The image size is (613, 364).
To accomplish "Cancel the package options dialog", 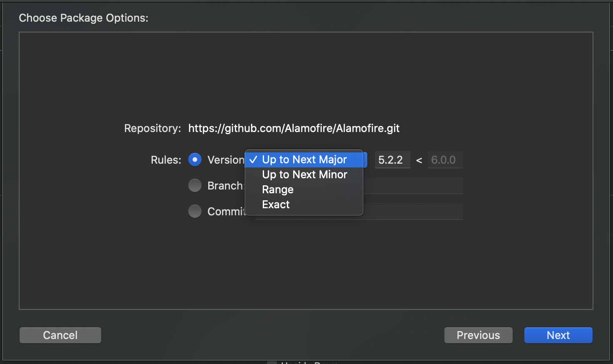I will [60, 335].
